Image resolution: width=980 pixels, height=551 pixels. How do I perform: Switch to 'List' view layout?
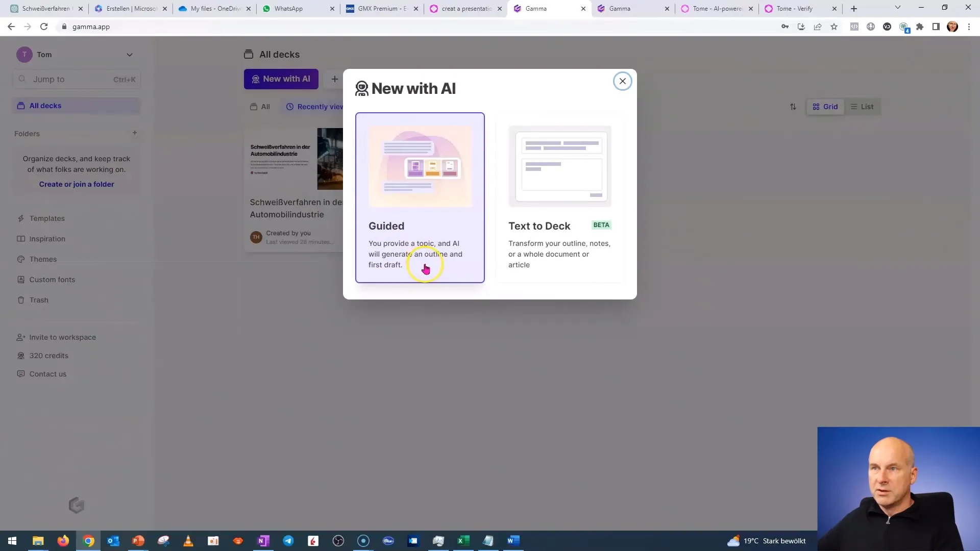[862, 106]
